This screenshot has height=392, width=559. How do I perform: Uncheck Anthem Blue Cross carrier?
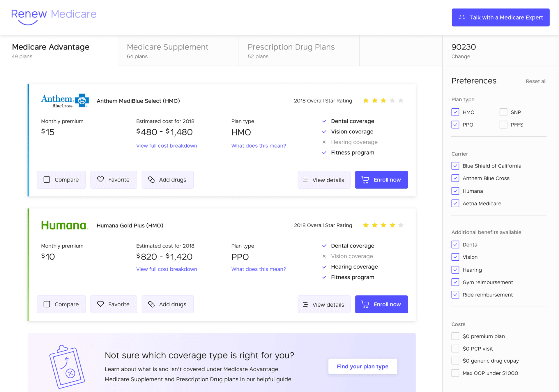455,178
